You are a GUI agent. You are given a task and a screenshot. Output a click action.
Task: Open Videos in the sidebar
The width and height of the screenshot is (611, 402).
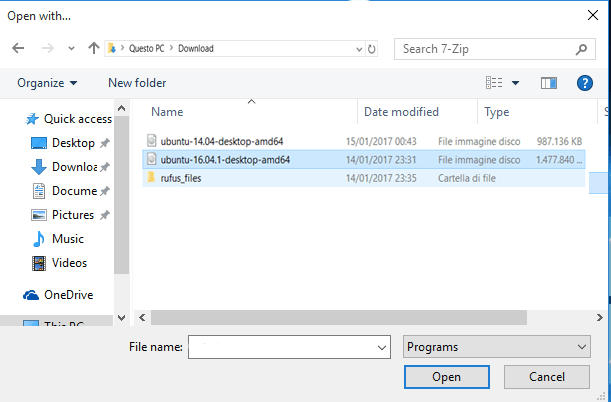59,263
